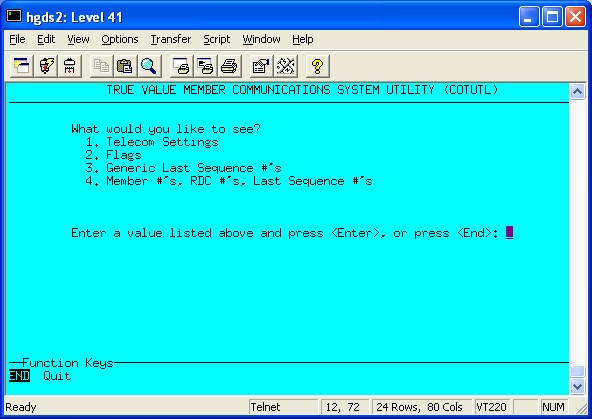Open the Transfer menu

(x=171, y=39)
